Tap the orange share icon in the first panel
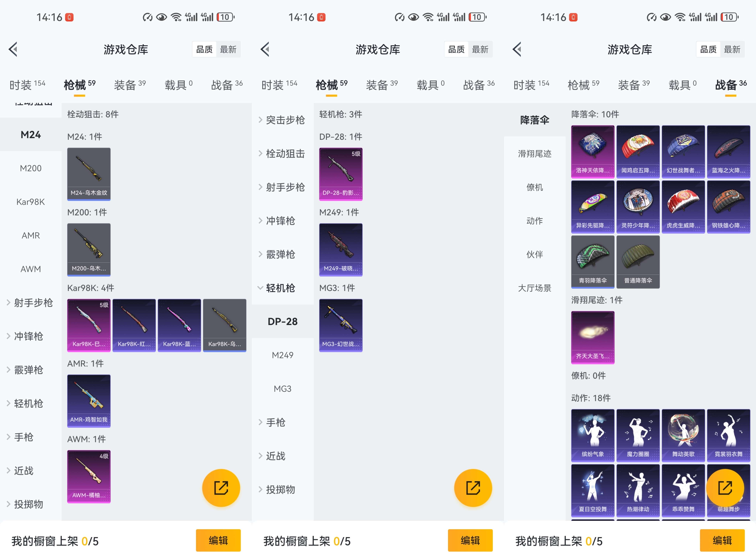 tap(221, 488)
